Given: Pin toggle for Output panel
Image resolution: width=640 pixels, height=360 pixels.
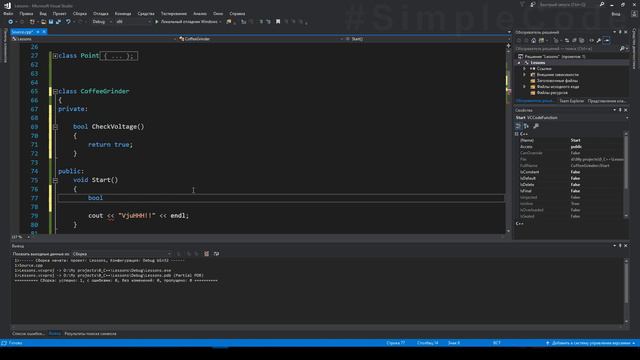Looking at the screenshot, I should (620, 246).
